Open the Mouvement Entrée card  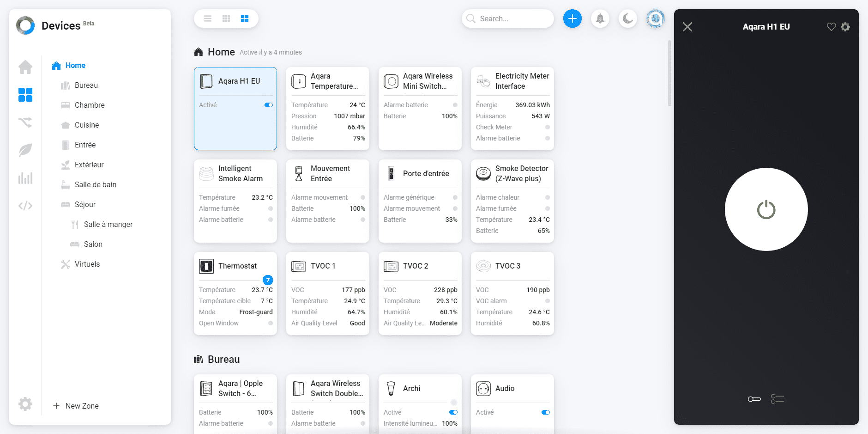328,201
